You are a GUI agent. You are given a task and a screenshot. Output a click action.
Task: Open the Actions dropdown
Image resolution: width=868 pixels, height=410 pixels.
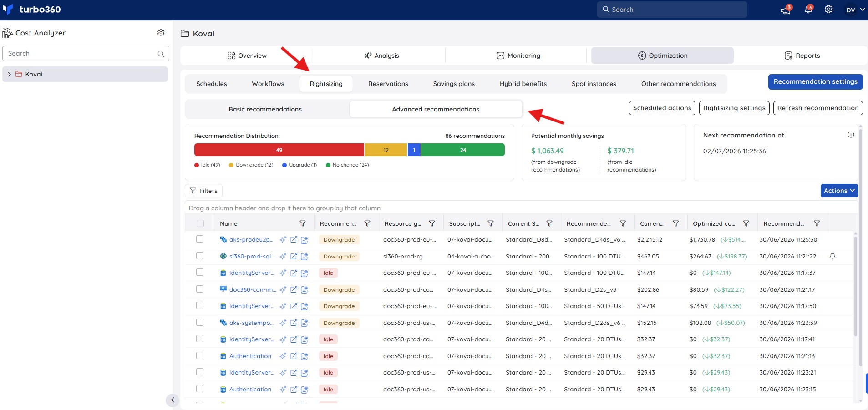839,191
